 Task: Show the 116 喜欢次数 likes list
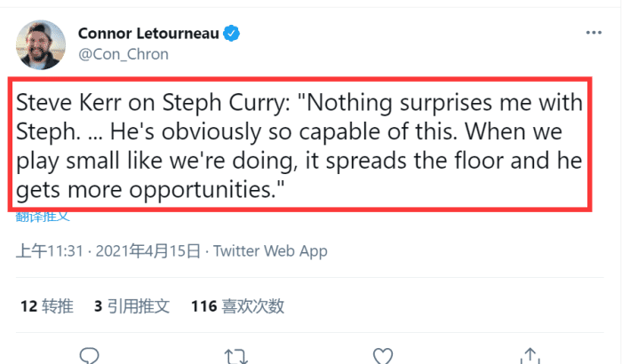[x=237, y=306]
